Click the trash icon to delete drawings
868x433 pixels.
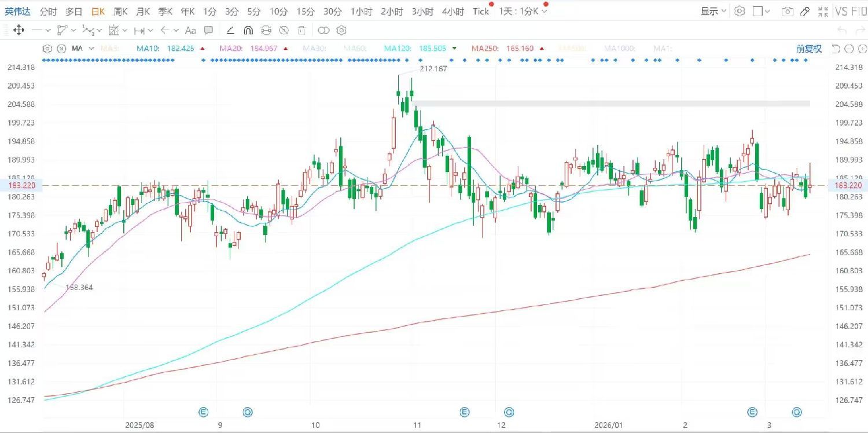tap(301, 30)
